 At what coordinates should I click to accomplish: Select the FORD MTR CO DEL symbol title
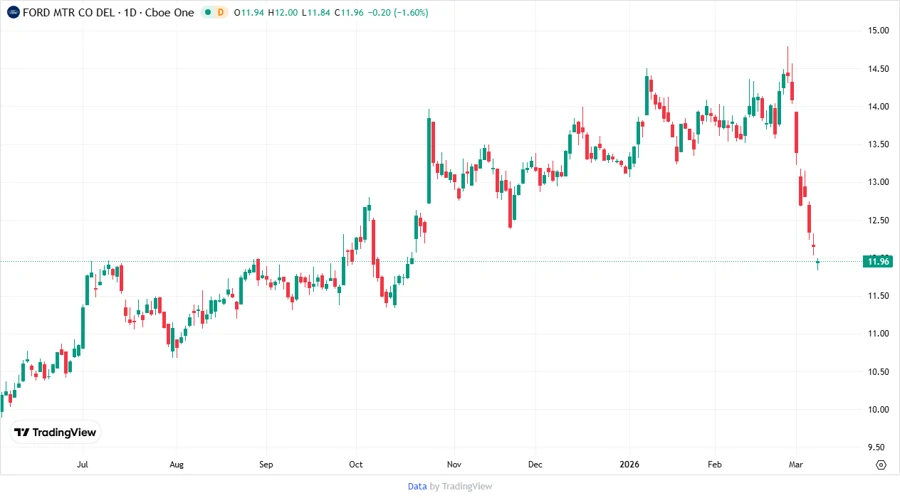[68, 12]
